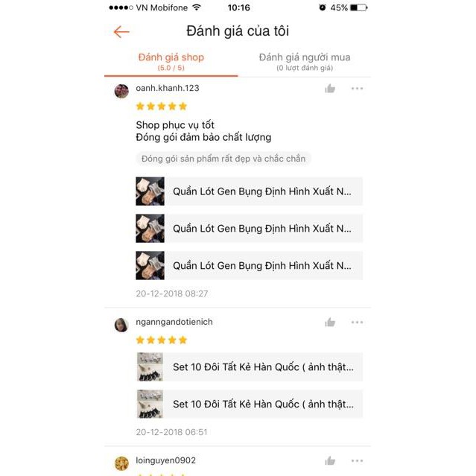Open first Quần Lót Gen Bụng product

pos(249,191)
